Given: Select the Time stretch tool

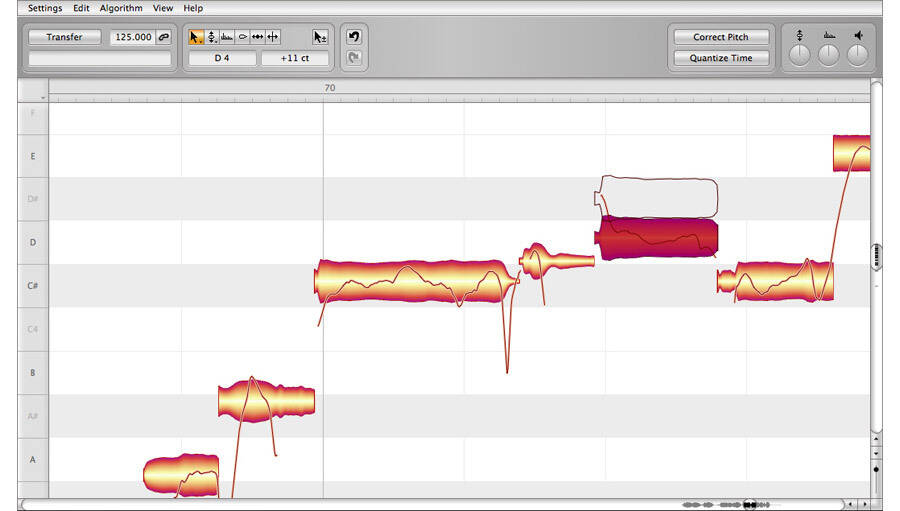Looking at the screenshot, I should [x=258, y=37].
